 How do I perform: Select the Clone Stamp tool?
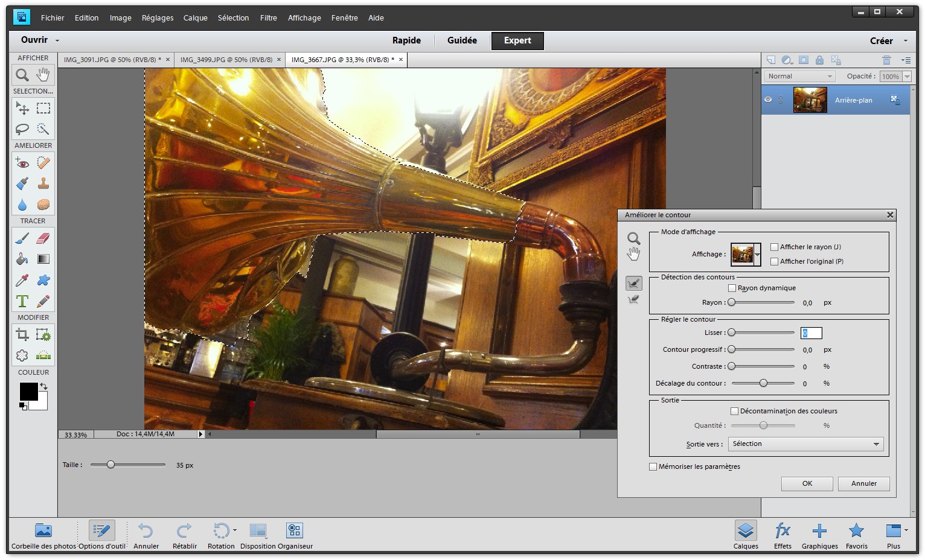(x=43, y=183)
